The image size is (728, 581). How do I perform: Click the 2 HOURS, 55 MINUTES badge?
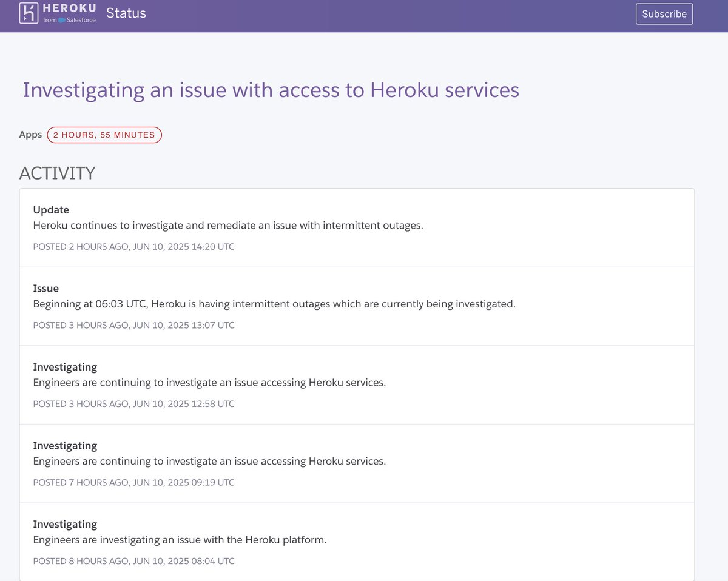[104, 135]
